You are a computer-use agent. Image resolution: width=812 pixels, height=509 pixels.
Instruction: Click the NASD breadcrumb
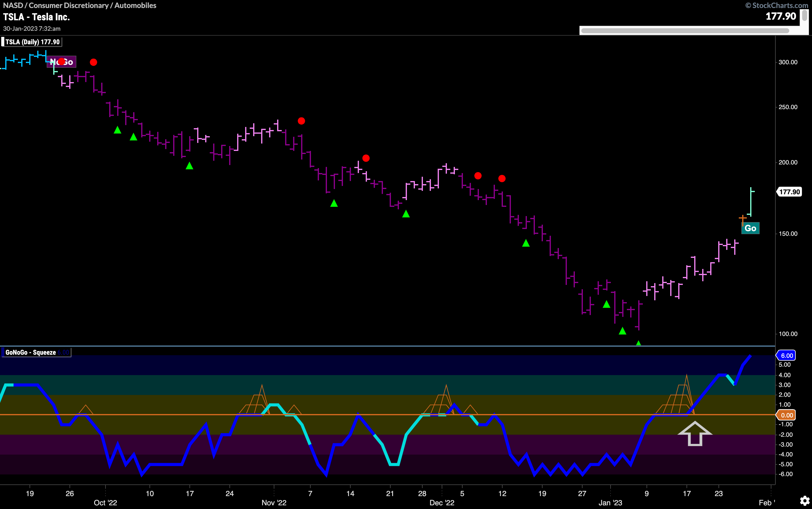pos(13,6)
